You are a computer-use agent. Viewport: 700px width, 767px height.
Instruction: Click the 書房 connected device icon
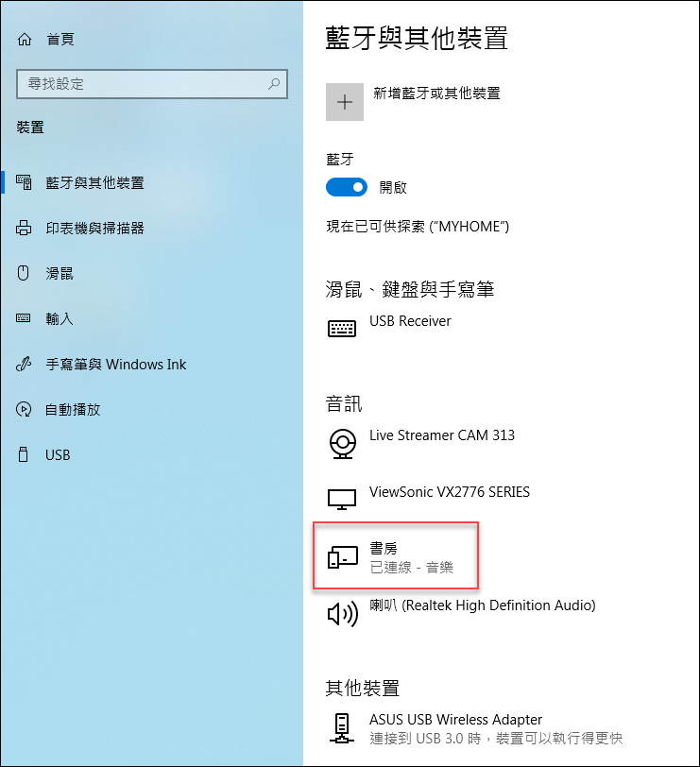(x=342, y=557)
